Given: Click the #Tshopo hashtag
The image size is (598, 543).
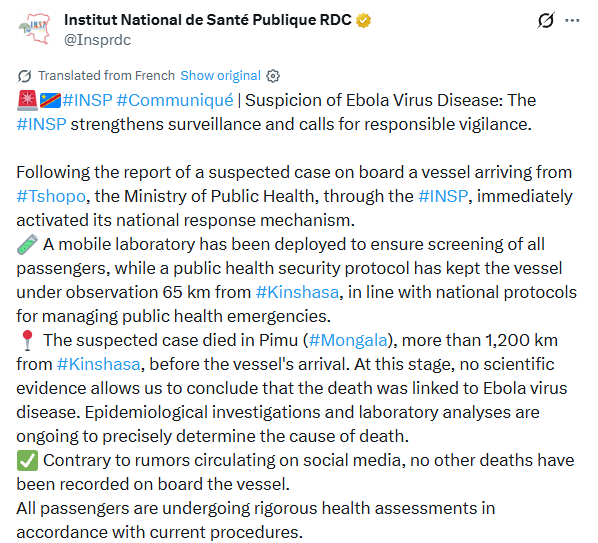Looking at the screenshot, I should [x=51, y=196].
